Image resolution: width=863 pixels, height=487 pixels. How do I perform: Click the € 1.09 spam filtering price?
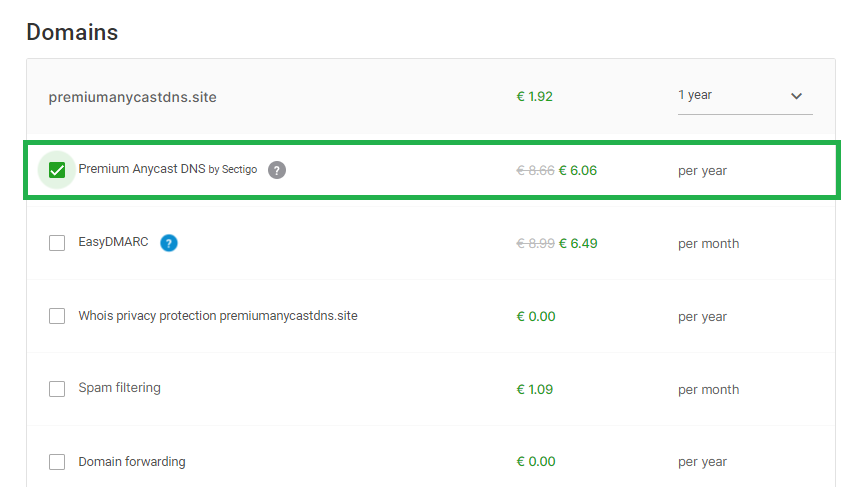tap(534, 390)
